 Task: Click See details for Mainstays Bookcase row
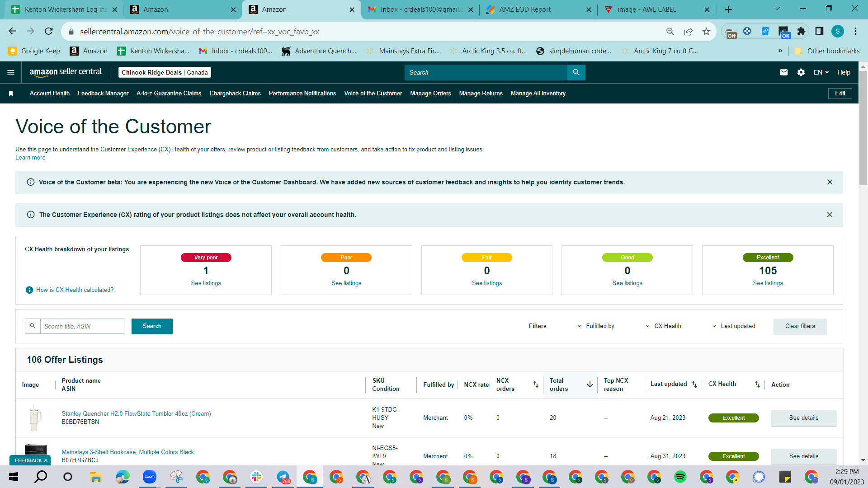pos(803,456)
